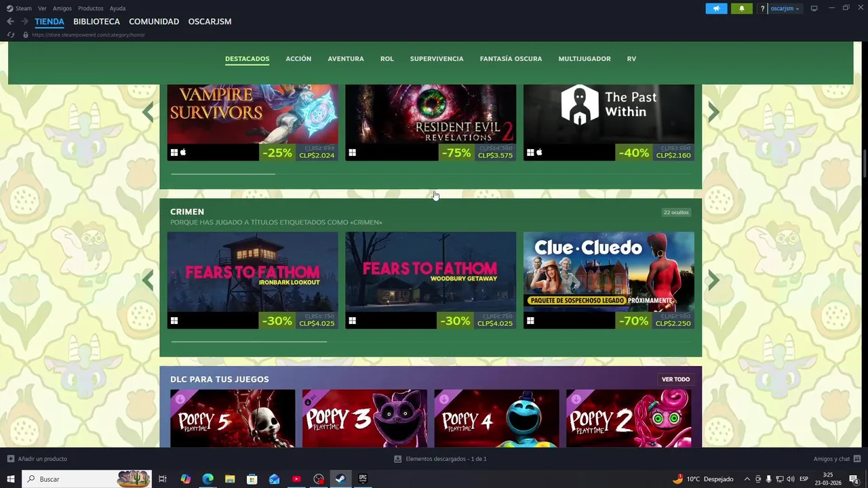The height and width of the screenshot is (488, 868).
Task: Click the Windows taskbar Buscar search box
Action: [x=87, y=479]
